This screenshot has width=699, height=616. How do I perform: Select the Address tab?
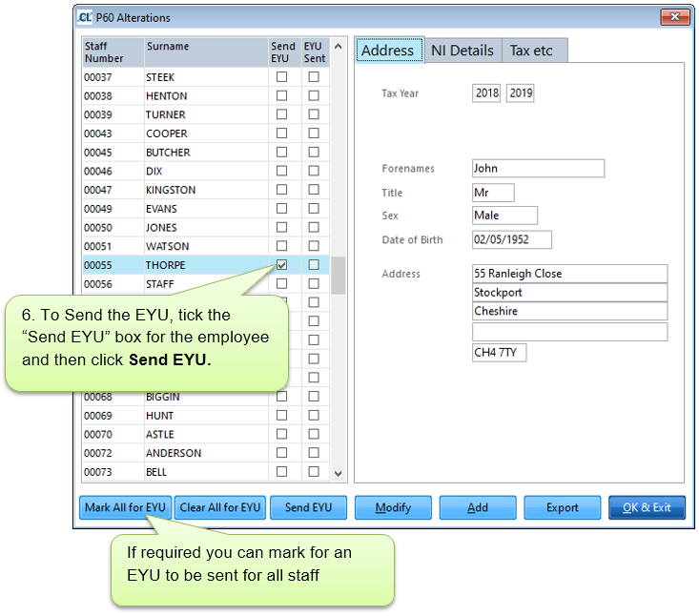[388, 51]
